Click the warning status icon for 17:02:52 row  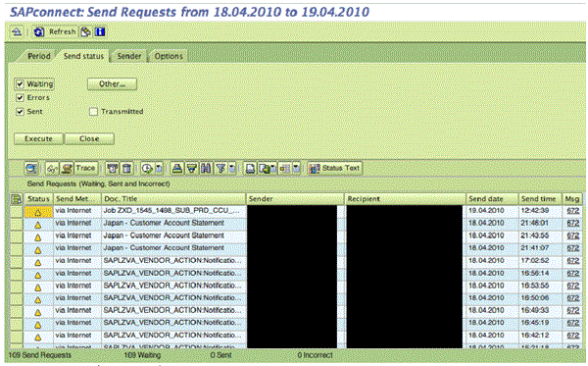(38, 263)
